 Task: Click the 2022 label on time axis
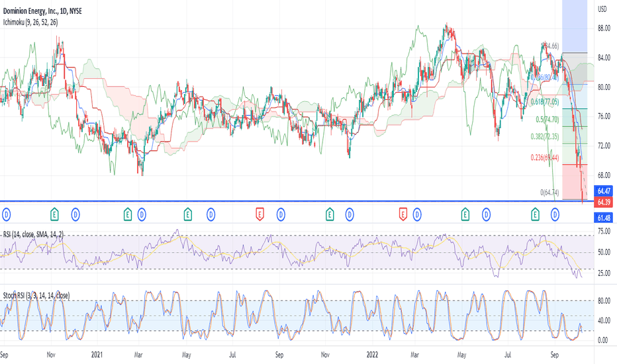[372, 355]
